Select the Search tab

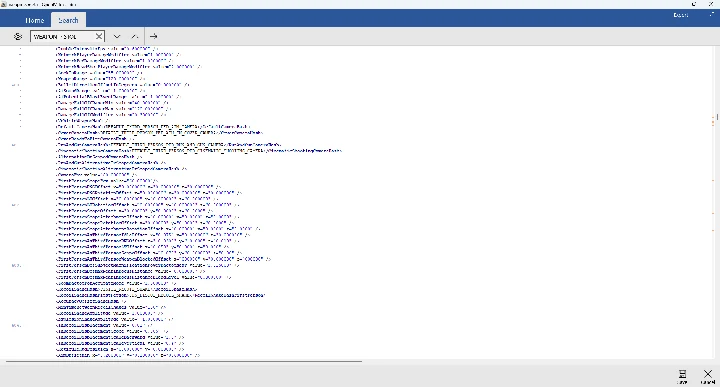coord(68,20)
